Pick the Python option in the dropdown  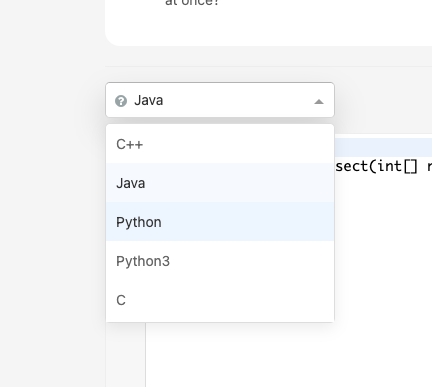coord(220,222)
